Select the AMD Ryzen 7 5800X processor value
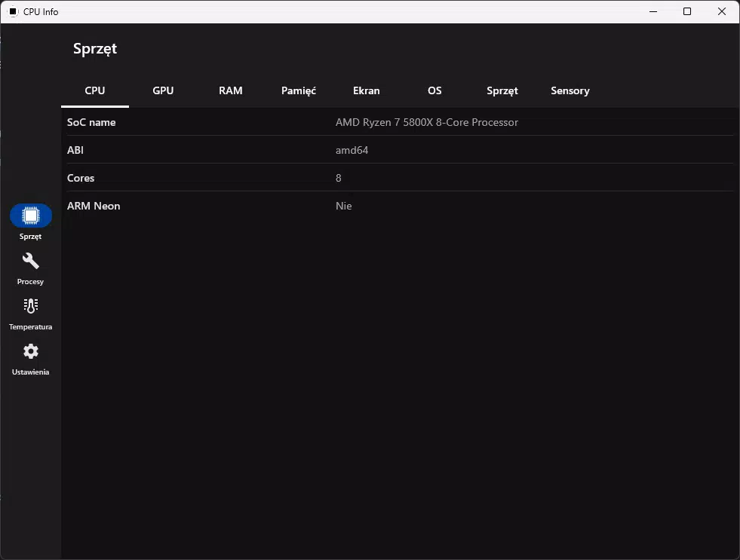The image size is (740, 560). 427,122
